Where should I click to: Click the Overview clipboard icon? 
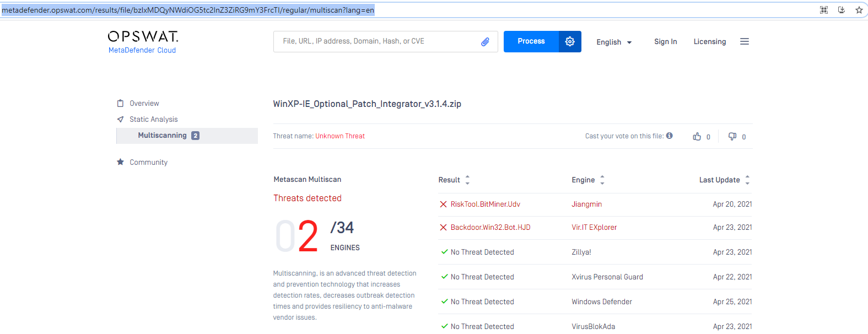point(120,103)
